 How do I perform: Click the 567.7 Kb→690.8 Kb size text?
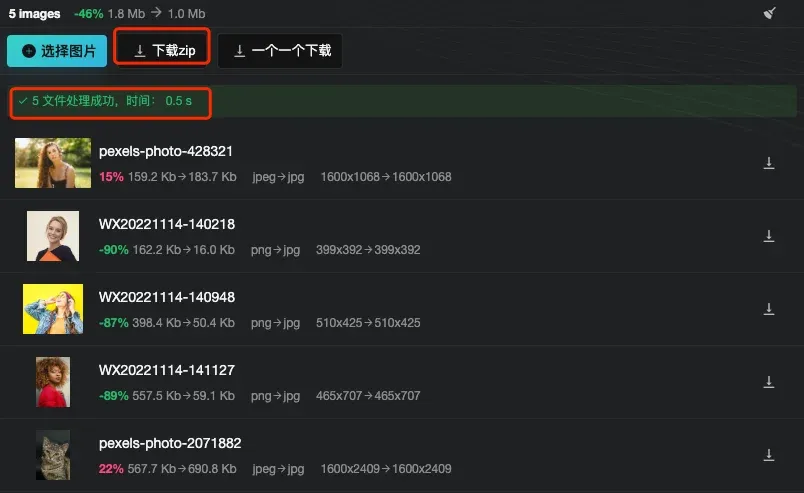point(182,469)
